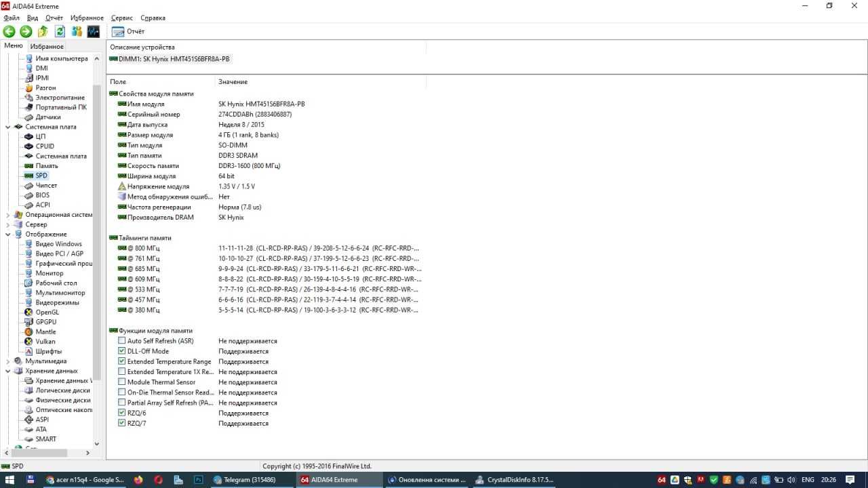
Task: Click sidebar vertical scrollbar down arrow
Action: pyautogui.click(x=97, y=444)
